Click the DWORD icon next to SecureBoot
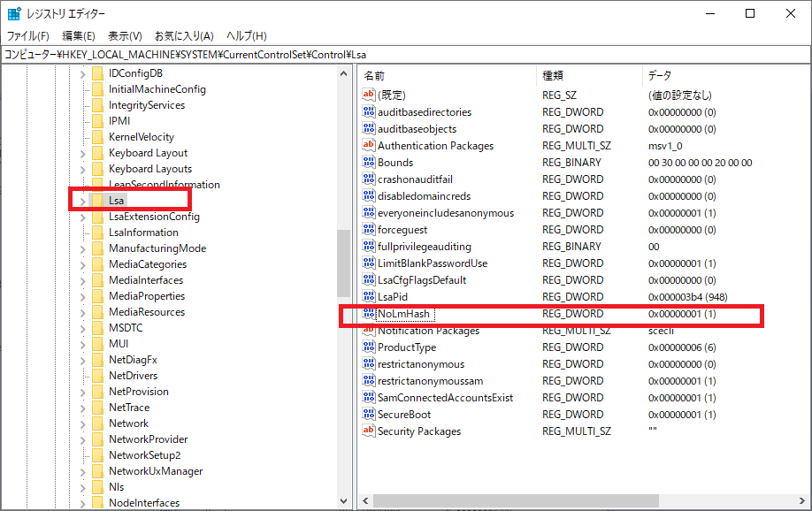 click(x=369, y=415)
